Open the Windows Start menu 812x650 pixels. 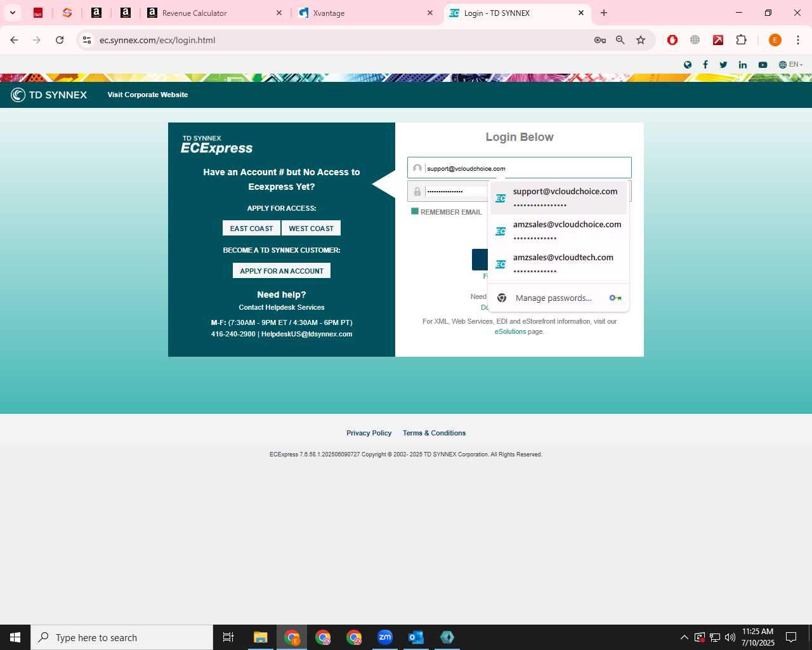click(15, 637)
